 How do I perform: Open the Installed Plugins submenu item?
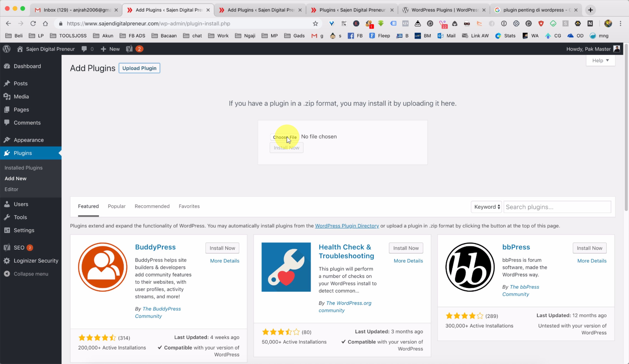click(x=23, y=168)
